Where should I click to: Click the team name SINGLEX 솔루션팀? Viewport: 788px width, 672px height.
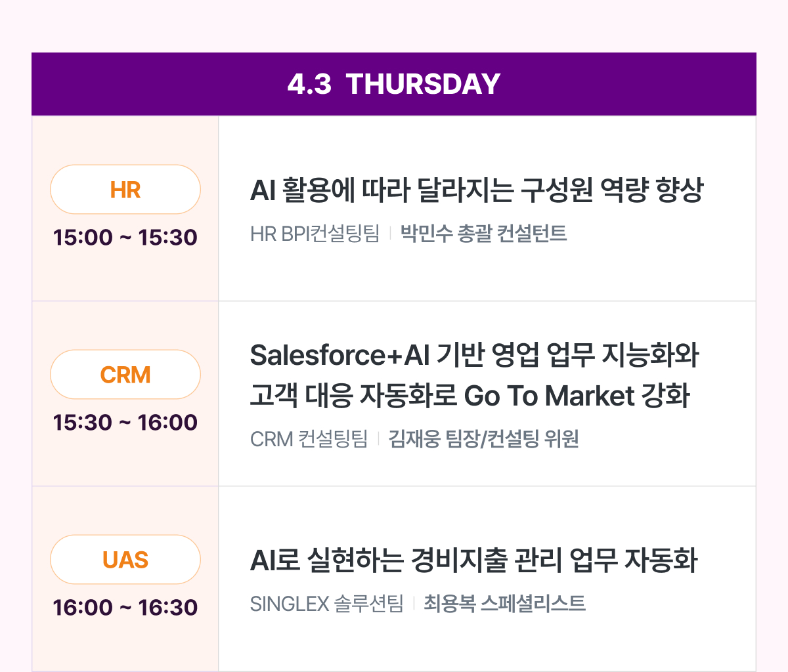coord(327,603)
